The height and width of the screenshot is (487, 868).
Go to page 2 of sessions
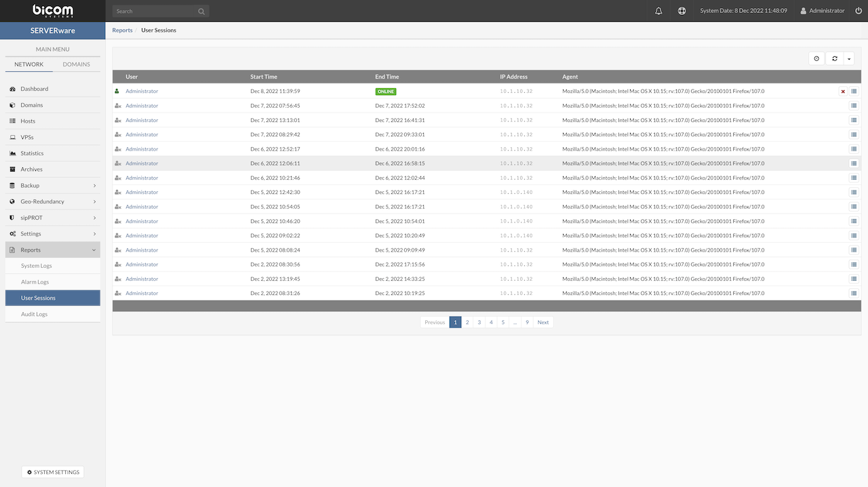[x=467, y=322]
